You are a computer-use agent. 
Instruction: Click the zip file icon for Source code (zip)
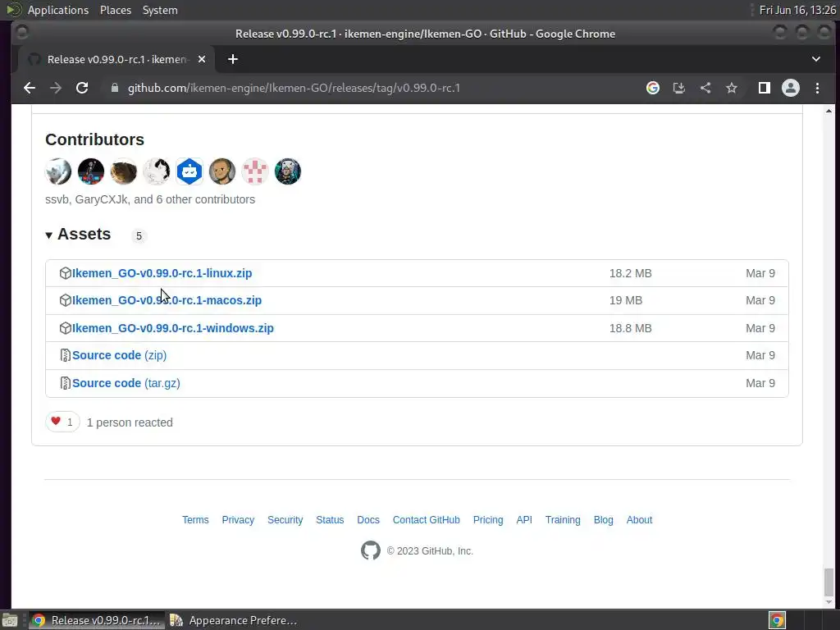[66, 356]
